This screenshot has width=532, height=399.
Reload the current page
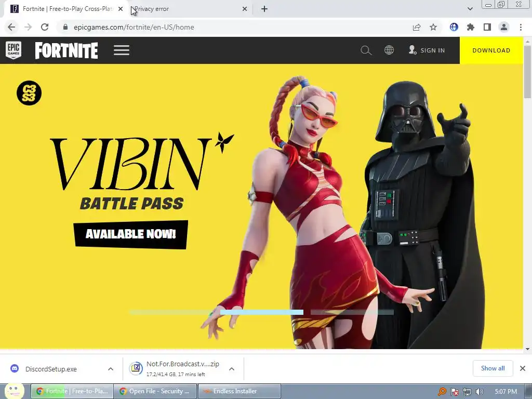45,27
